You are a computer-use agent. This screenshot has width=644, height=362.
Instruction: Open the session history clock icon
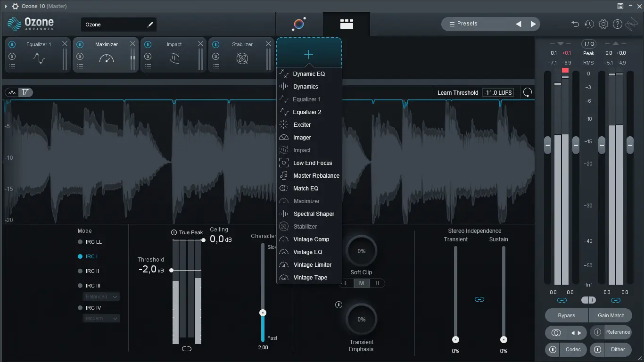589,24
